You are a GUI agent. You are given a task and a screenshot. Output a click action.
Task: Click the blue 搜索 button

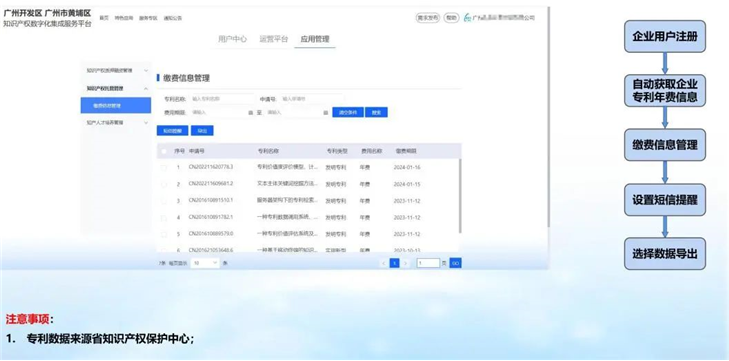pyautogui.click(x=376, y=113)
